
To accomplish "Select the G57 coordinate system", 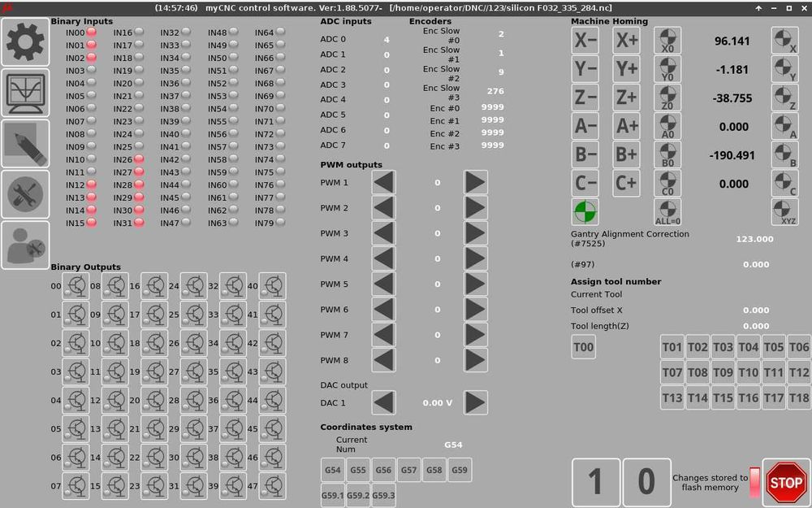I will [x=408, y=470].
